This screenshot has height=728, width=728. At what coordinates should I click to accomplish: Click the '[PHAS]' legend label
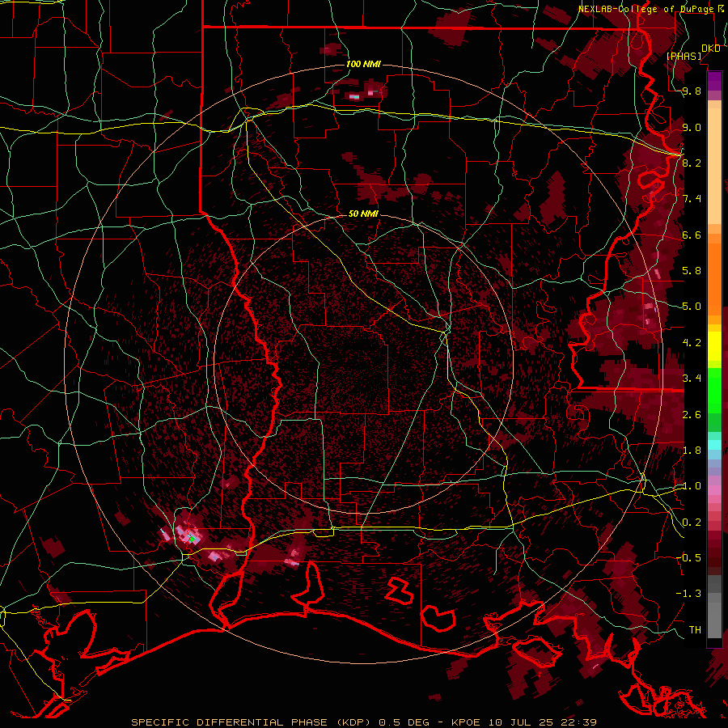[684, 56]
